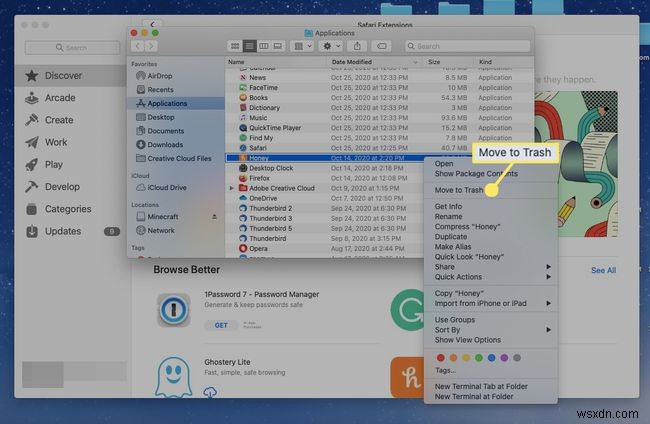Choose Move to Trash in context menu
The width and height of the screenshot is (650, 424).
tap(458, 190)
